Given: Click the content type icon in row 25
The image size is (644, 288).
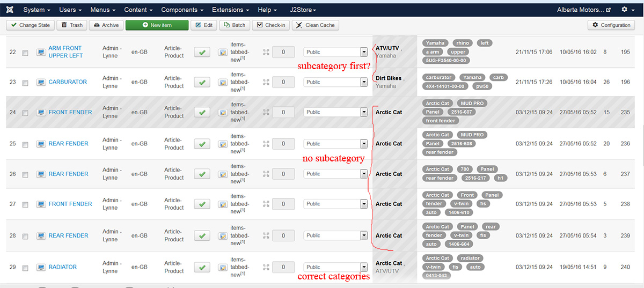Looking at the screenshot, I should (x=223, y=144).
